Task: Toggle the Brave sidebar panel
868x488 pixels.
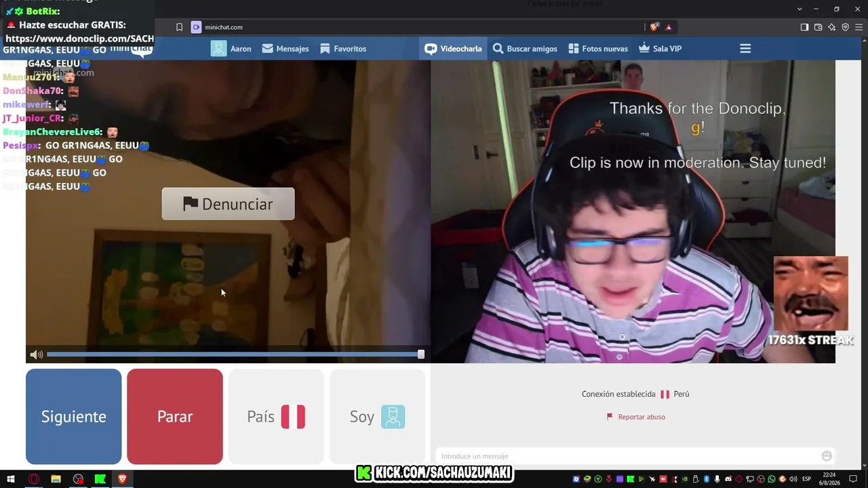Action: click(x=804, y=27)
